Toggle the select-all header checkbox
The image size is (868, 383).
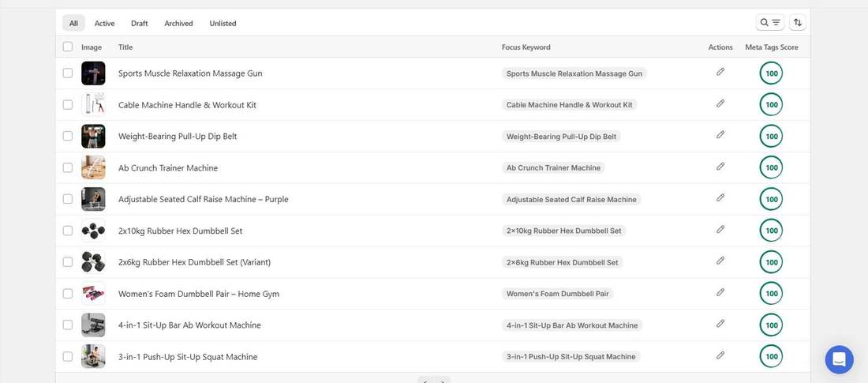click(x=68, y=47)
